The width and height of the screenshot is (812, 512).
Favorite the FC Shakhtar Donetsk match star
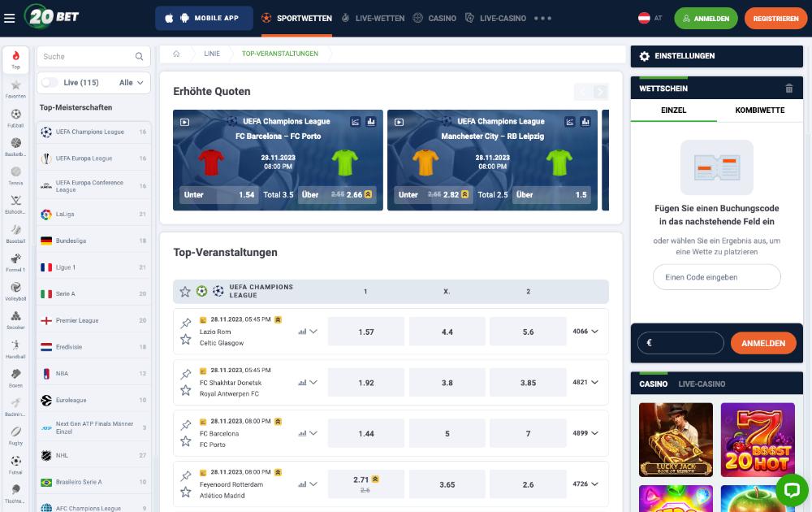186,390
